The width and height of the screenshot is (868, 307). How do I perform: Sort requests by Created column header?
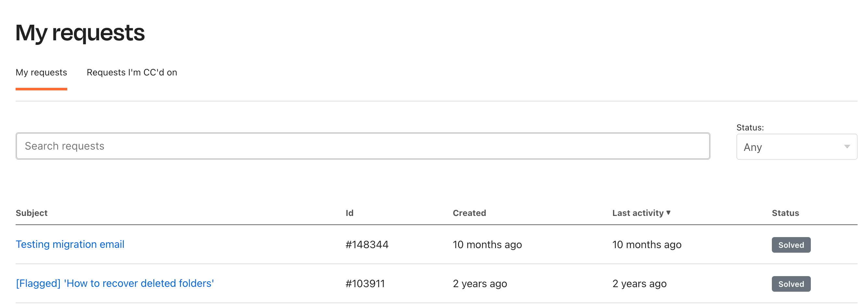point(469,213)
